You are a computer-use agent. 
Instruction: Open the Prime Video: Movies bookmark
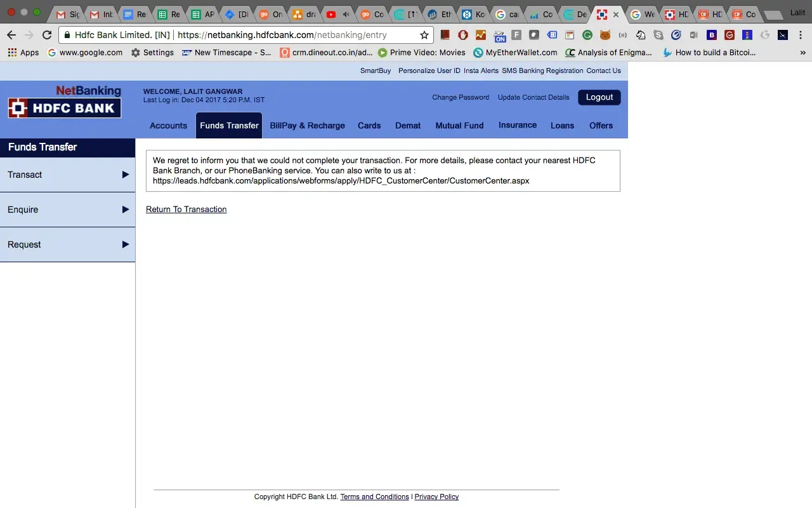(422, 53)
